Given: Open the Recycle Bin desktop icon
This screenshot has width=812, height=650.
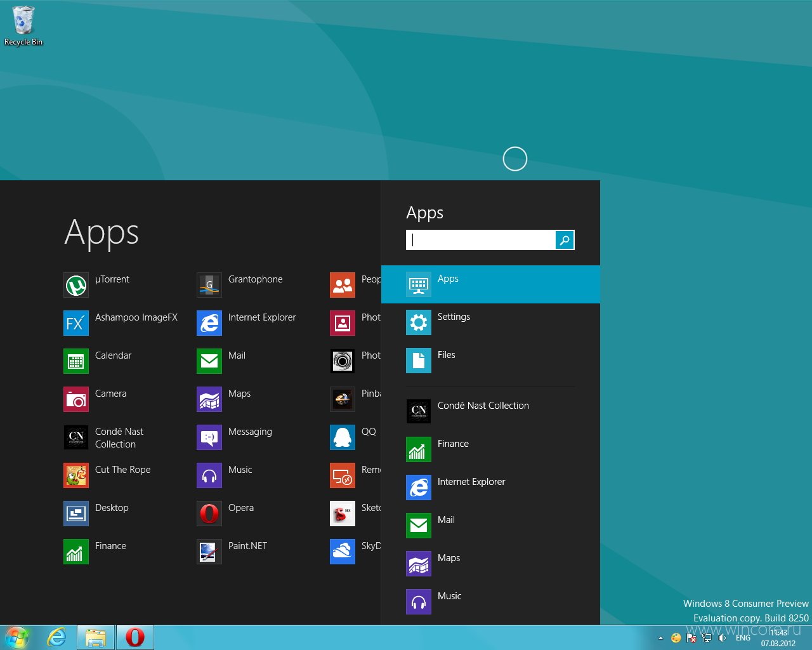Looking at the screenshot, I should [23, 26].
